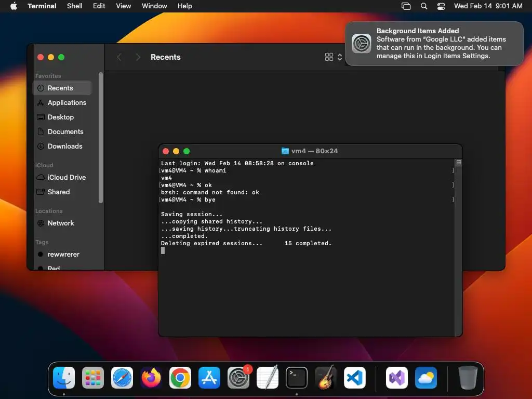
Task: Open Finder view options chevron dropdown
Action: (x=340, y=57)
